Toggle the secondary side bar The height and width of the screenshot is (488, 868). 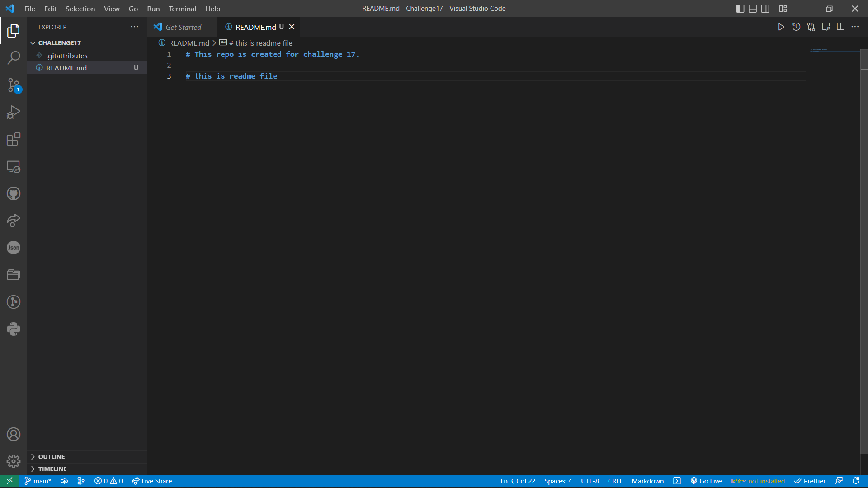(766, 8)
